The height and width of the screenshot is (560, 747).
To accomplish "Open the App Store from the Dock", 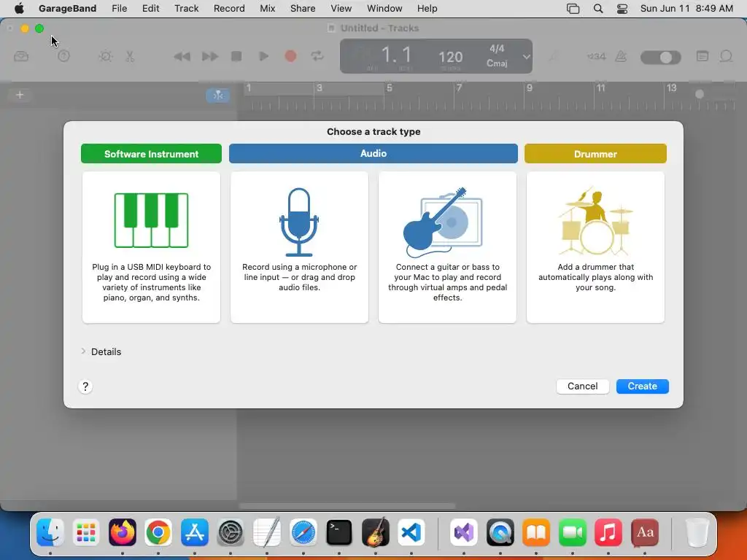I will pyautogui.click(x=194, y=532).
